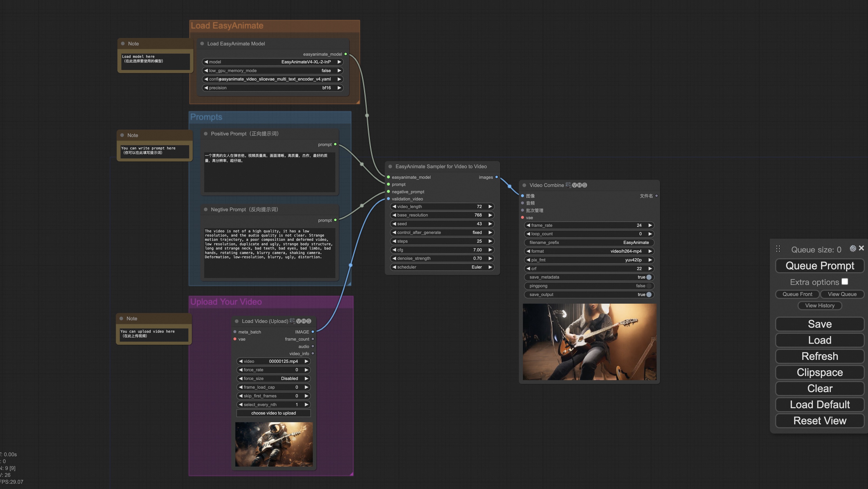Click the Load Video audio output connector
868x489 pixels.
[x=313, y=346]
